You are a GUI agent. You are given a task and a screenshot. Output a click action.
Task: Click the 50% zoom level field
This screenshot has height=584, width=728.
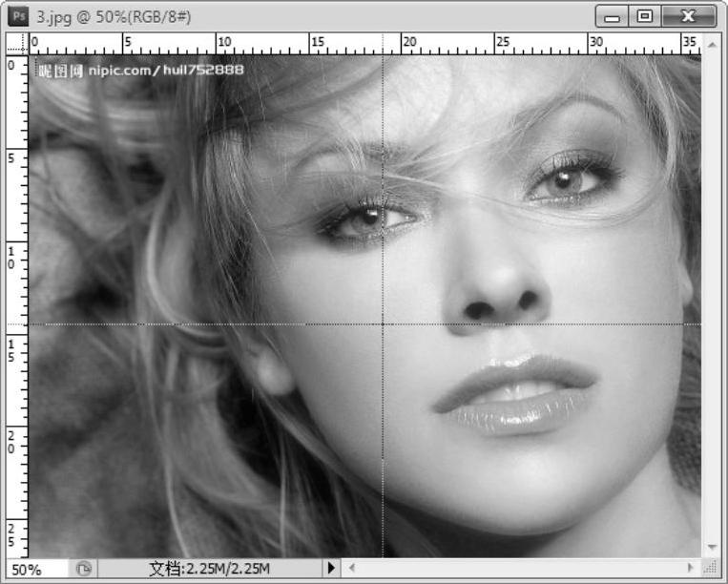pos(36,569)
